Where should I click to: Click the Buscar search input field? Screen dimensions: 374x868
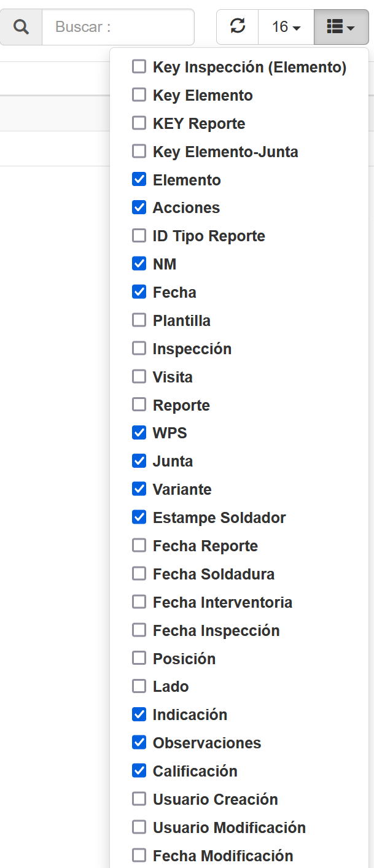coord(118,27)
